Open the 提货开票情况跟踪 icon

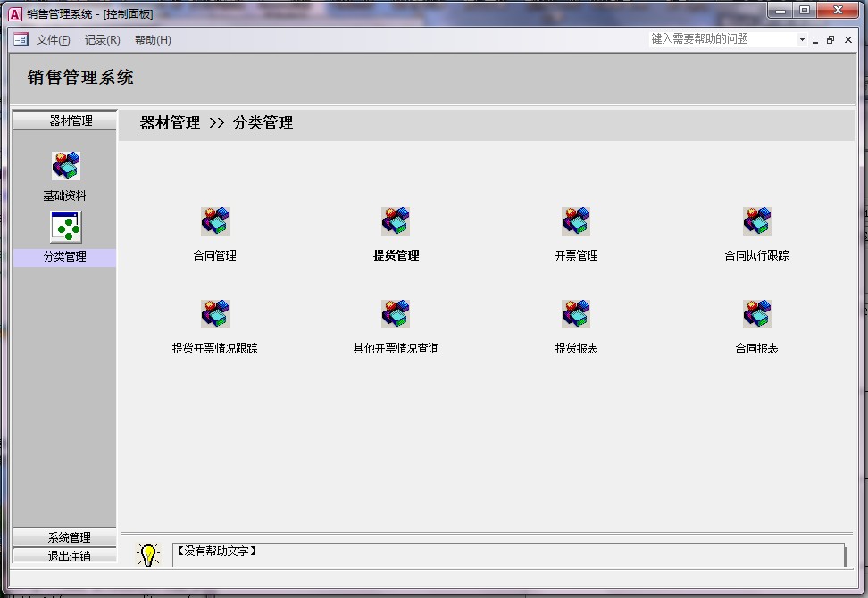215,314
